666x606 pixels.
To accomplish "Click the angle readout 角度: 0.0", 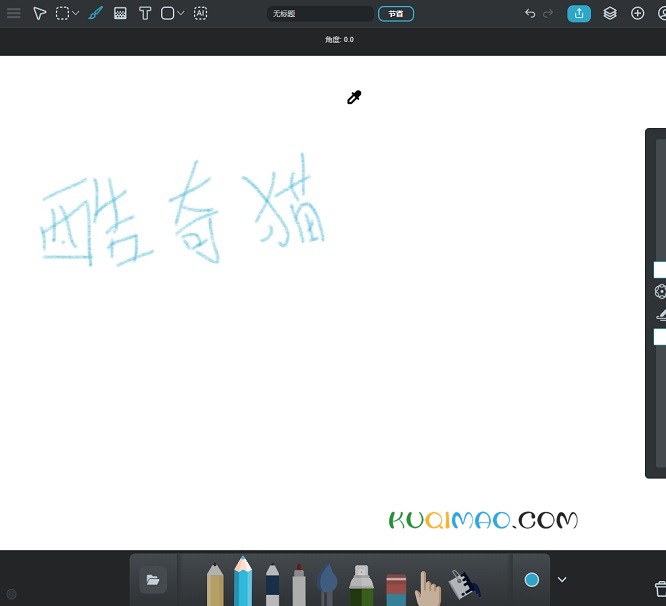I will tap(339, 39).
